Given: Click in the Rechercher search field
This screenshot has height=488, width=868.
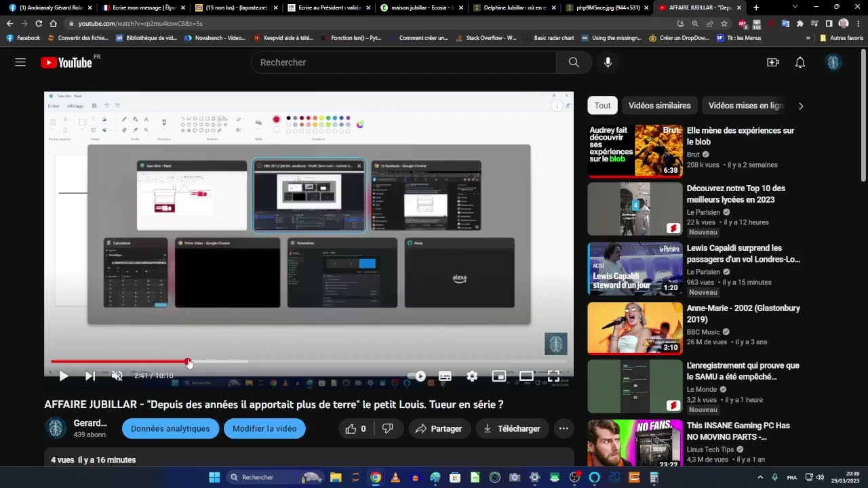Looking at the screenshot, I should [x=403, y=62].
